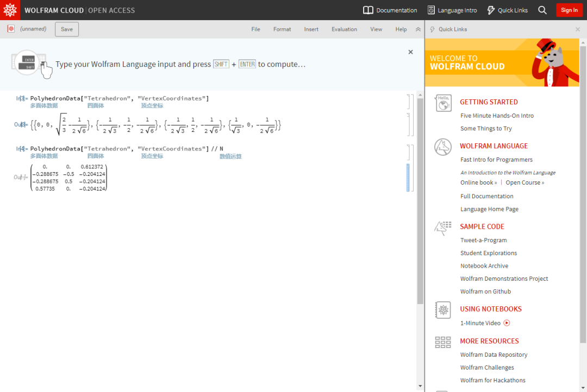The width and height of the screenshot is (587, 392).
Task: Click the notebook vertical scrollbar thumb
Action: (420, 201)
